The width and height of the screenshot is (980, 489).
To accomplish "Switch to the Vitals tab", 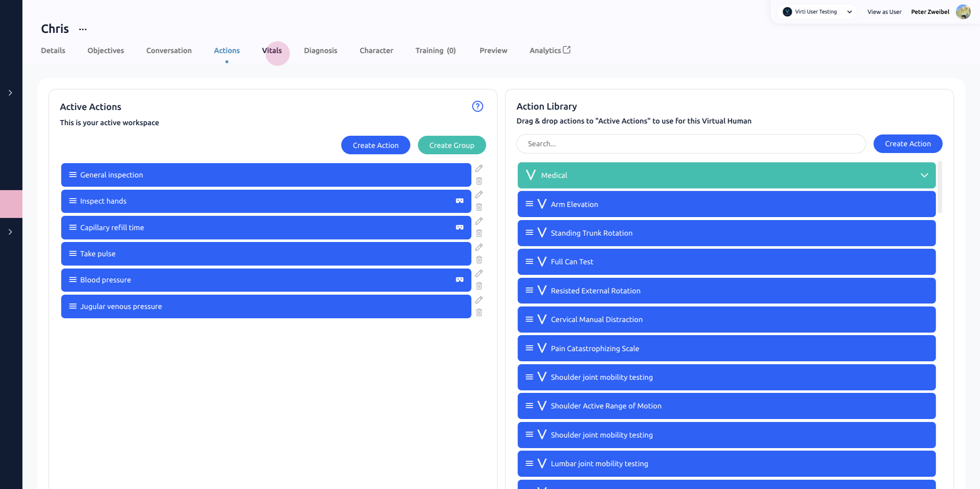I will (272, 51).
